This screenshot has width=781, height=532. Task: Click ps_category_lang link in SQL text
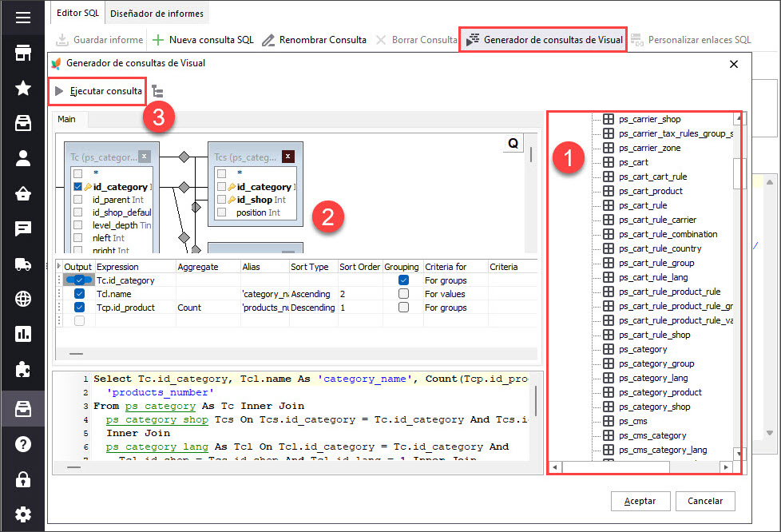(x=157, y=447)
